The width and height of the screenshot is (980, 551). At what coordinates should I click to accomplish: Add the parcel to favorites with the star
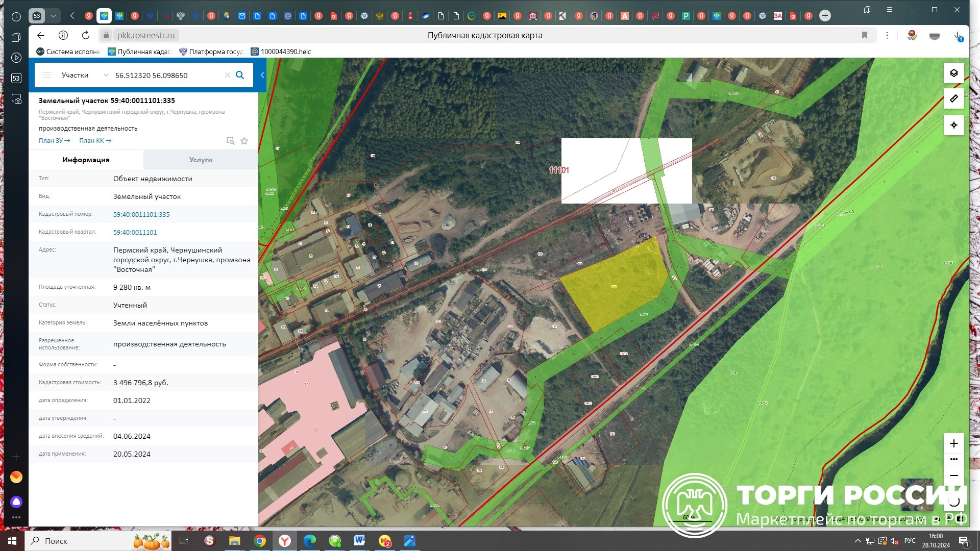pyautogui.click(x=244, y=141)
